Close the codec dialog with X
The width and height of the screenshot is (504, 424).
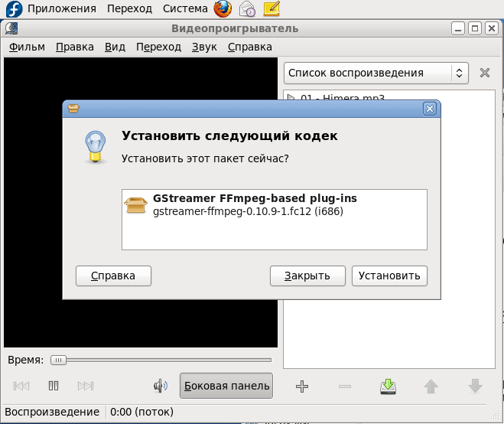pos(430,109)
